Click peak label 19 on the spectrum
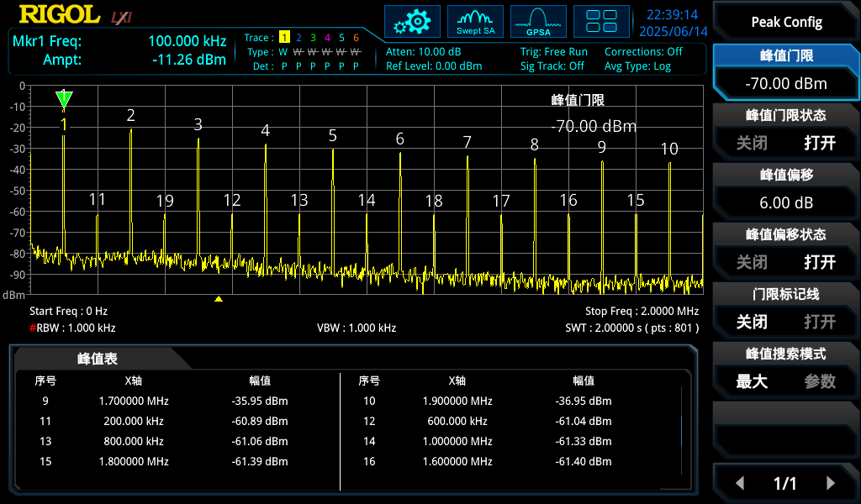Screen dimensions: 861x504 pos(165,201)
